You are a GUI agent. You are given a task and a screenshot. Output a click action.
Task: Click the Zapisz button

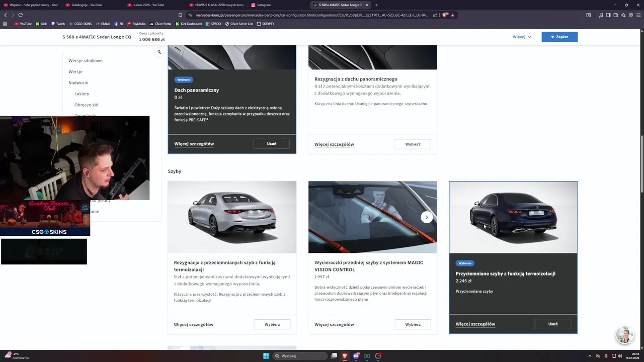(x=559, y=37)
